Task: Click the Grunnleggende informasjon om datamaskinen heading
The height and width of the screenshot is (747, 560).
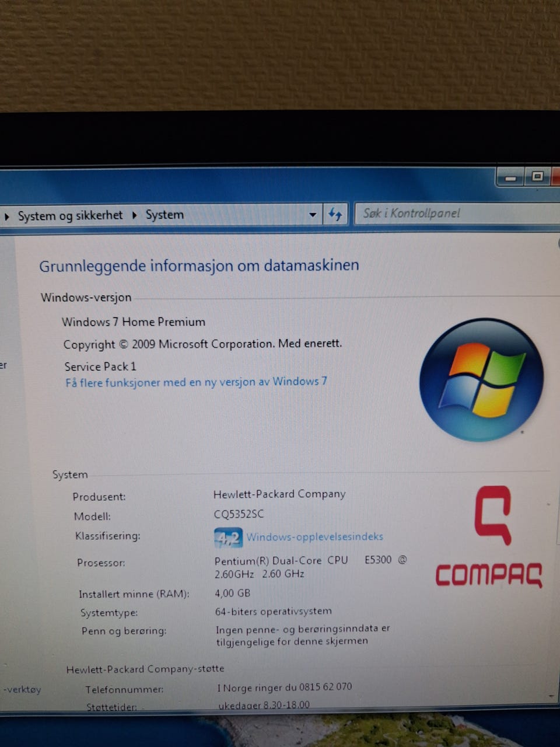Action: point(199,266)
